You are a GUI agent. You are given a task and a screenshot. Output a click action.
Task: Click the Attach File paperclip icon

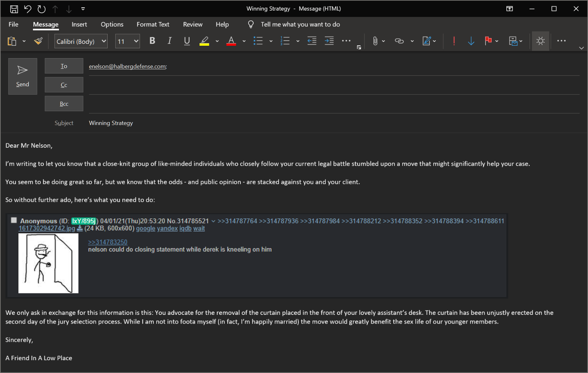click(375, 41)
